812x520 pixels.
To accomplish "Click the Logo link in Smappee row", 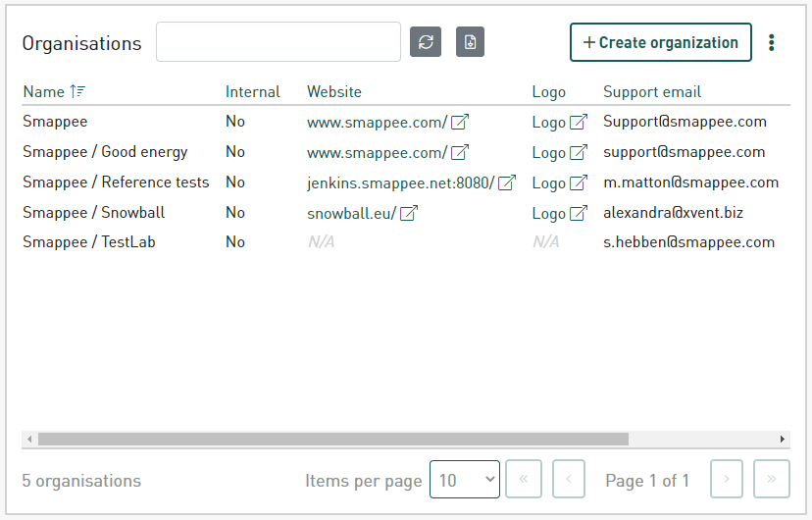I will point(549,123).
